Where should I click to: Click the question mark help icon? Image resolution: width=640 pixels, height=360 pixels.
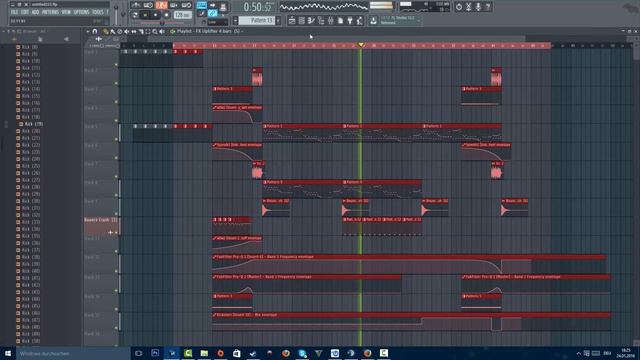pyautogui.click(x=488, y=7)
